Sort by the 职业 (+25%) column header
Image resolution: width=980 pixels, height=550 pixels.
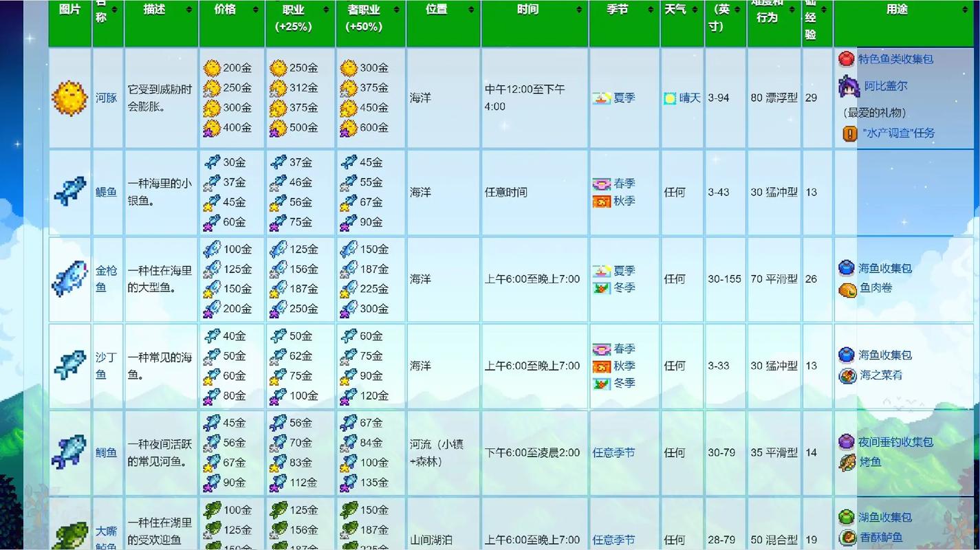(300, 23)
